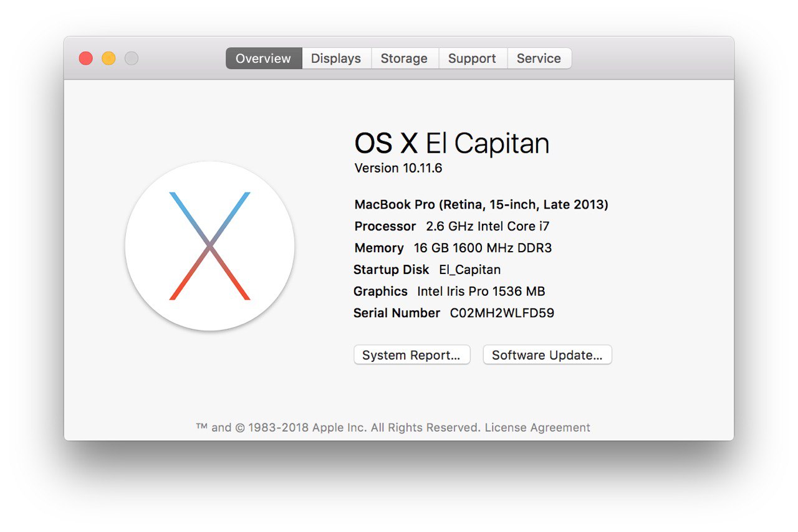Image resolution: width=798 pixels, height=532 pixels.
Task: Click the Software Update… button
Action: pos(547,355)
